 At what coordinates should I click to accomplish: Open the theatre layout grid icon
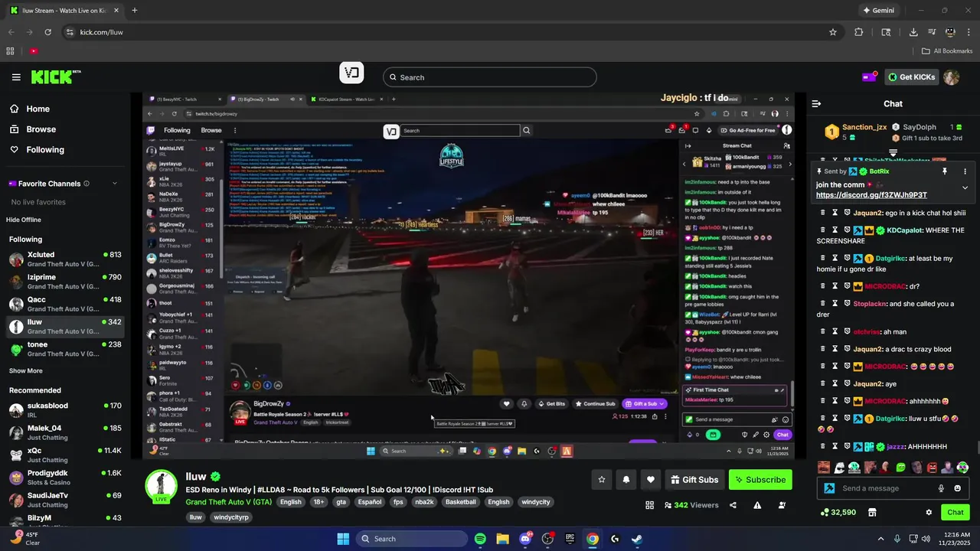pos(650,505)
